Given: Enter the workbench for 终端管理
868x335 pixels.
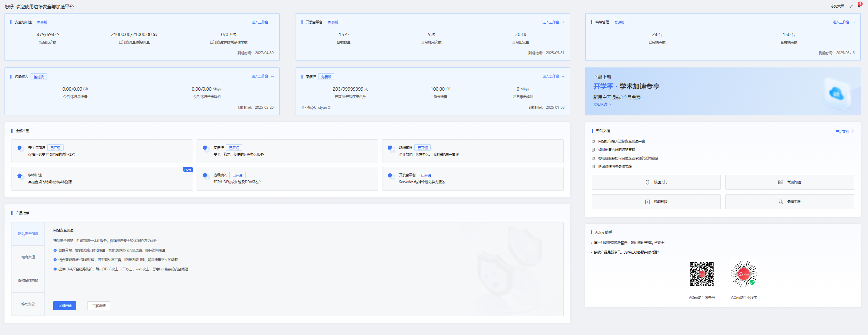Looking at the screenshot, I should click(843, 22).
